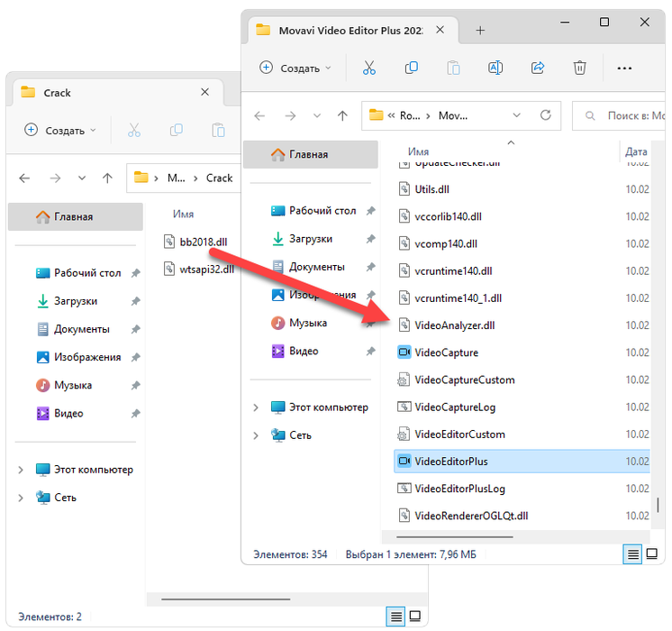Select Главная in Crack window sidebar
This screenshot has width=672, height=631.
(76, 216)
